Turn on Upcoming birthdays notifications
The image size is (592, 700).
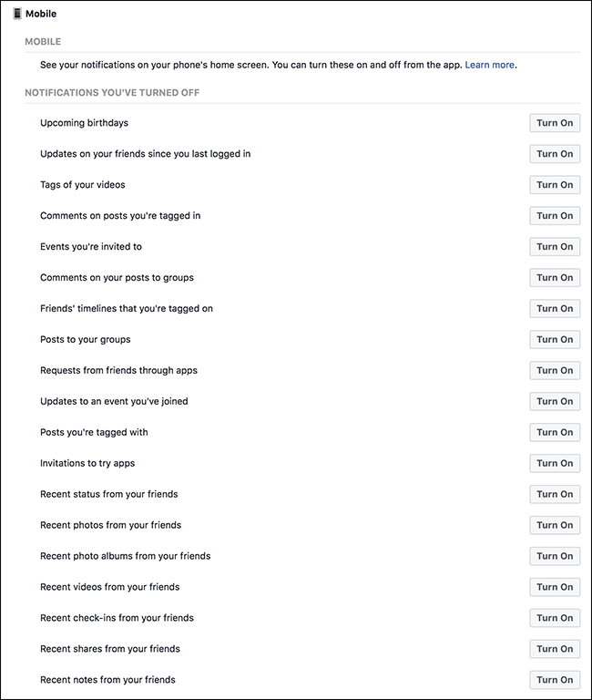tap(555, 123)
